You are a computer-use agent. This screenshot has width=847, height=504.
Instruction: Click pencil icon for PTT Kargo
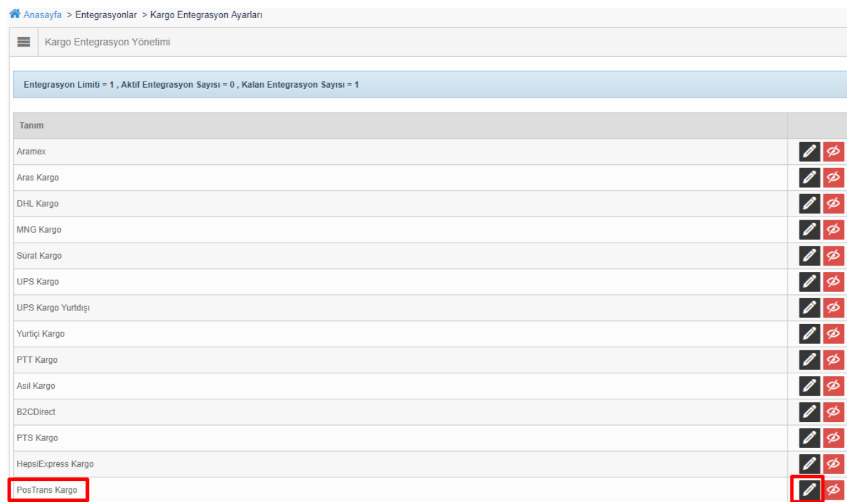809,360
